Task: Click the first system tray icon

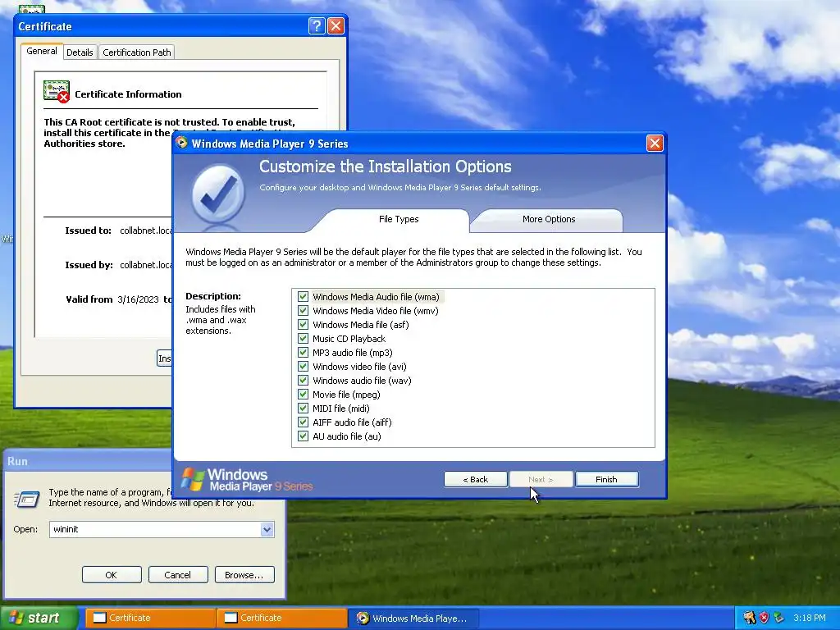Action: coord(750,618)
